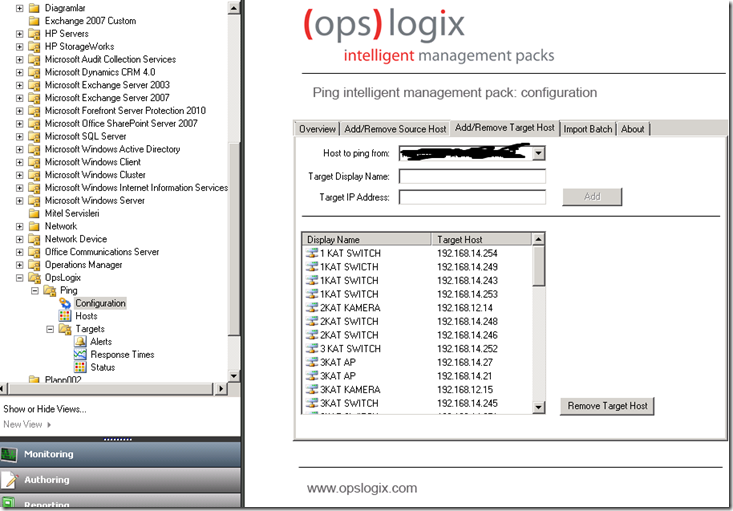
Task: Click the Configuration view icon under Ping
Action: click(66, 303)
